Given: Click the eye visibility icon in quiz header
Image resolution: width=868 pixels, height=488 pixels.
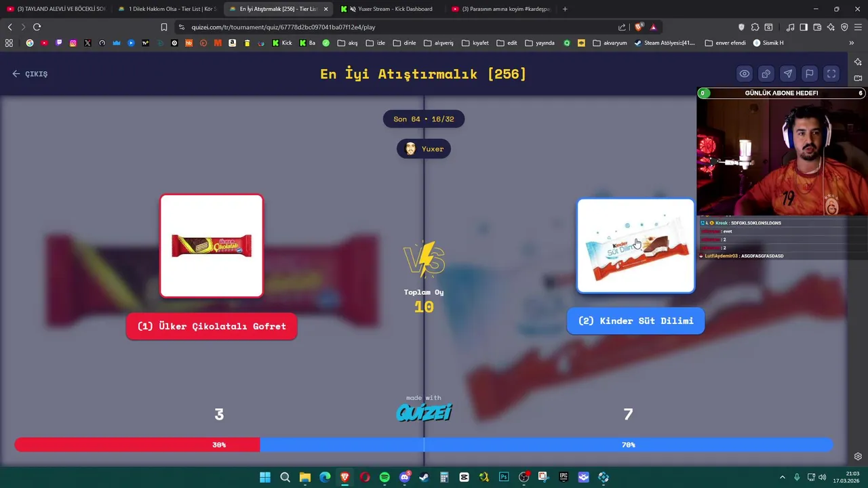Looking at the screenshot, I should pyautogui.click(x=745, y=74).
